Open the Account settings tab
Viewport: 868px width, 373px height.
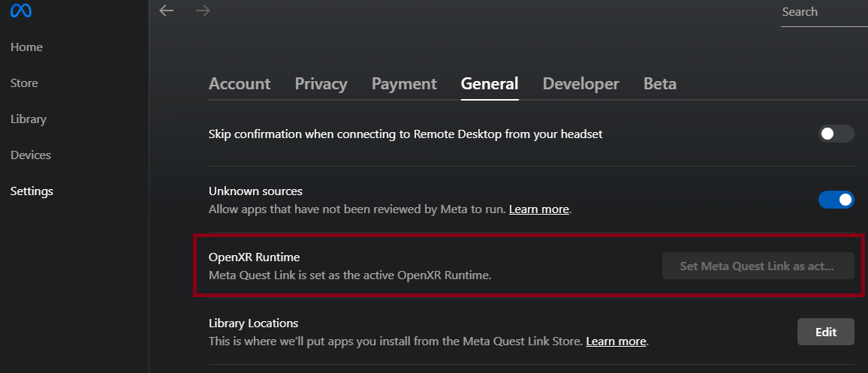240,84
